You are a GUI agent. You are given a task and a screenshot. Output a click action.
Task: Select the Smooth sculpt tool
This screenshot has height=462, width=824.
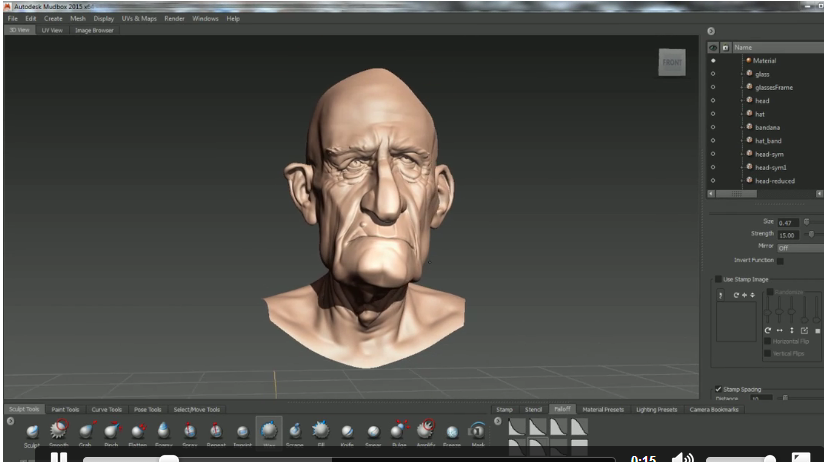(x=59, y=429)
